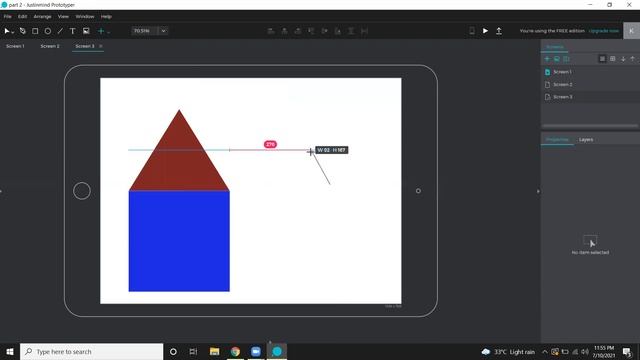Show hidden system tray icons chevron
Screen dimensions: 640x360
[544, 351]
